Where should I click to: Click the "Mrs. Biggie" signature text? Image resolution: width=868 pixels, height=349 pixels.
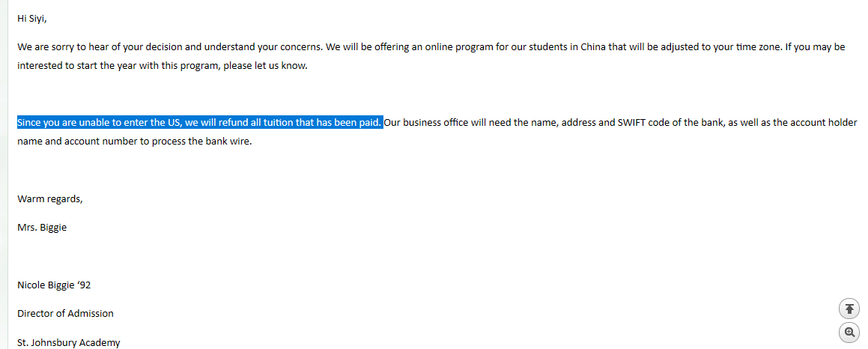coord(42,227)
